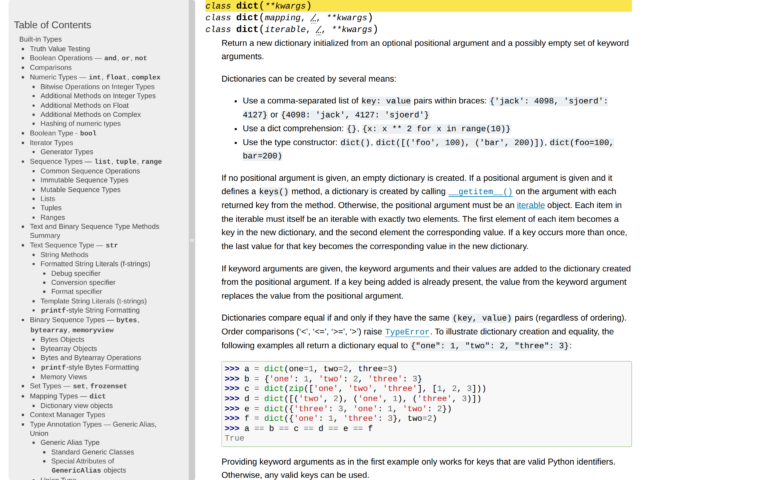Go to Binary Sequence Types — bytes section
This screenshot has width=768, height=480.
[84, 325]
